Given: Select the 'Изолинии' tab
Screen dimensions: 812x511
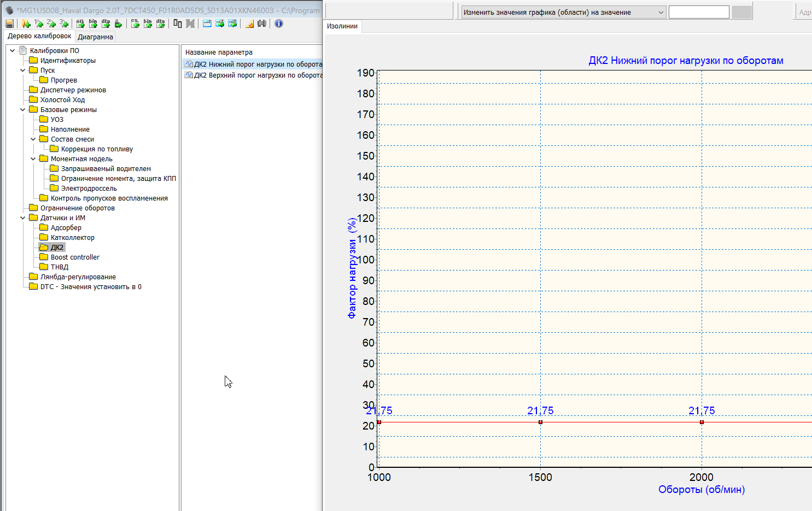Looking at the screenshot, I should click(x=342, y=26).
